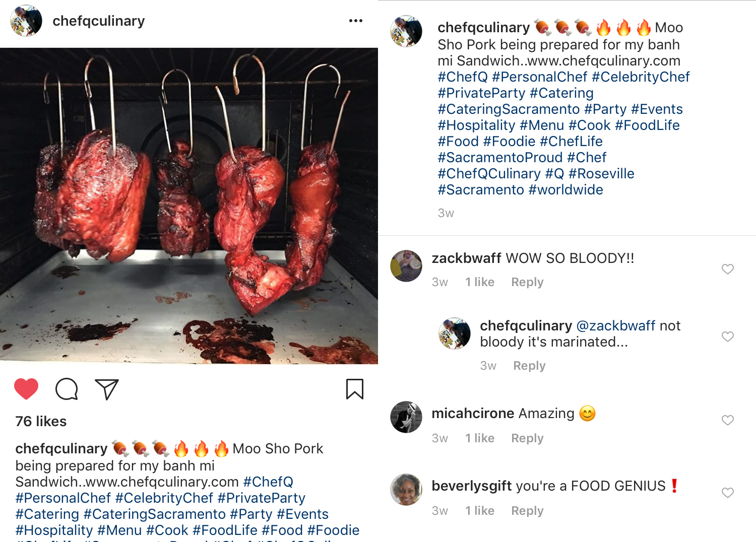Reply to zackbwaff's comment

coord(527,282)
